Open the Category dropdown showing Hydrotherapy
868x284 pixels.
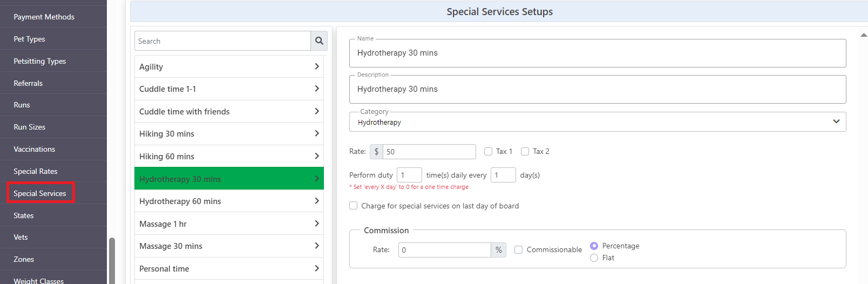coord(598,122)
